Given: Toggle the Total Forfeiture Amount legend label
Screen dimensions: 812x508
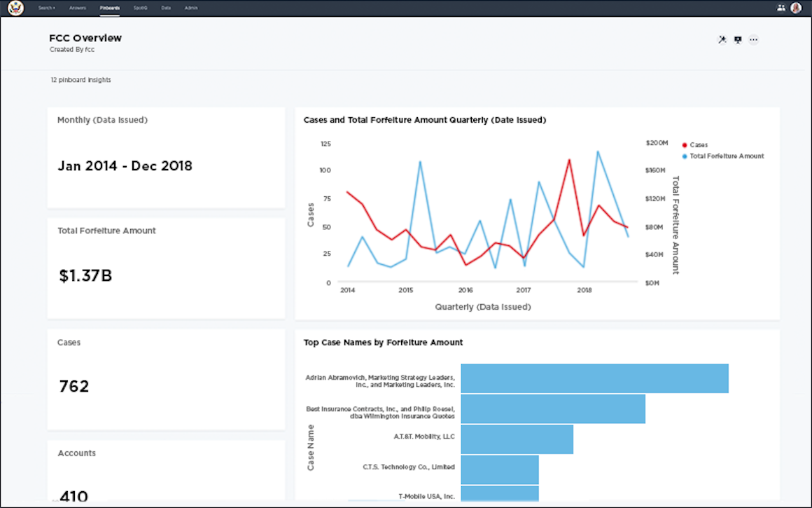Looking at the screenshot, I should pos(727,156).
